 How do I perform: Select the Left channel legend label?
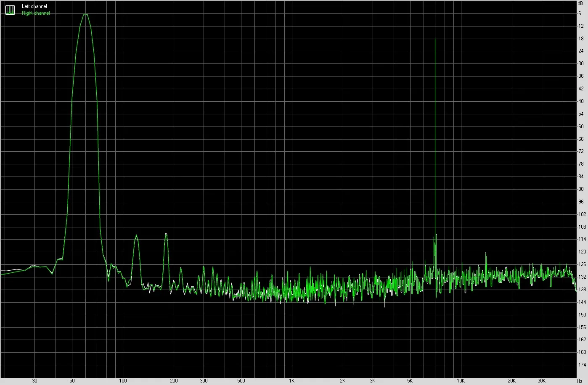[34, 6]
